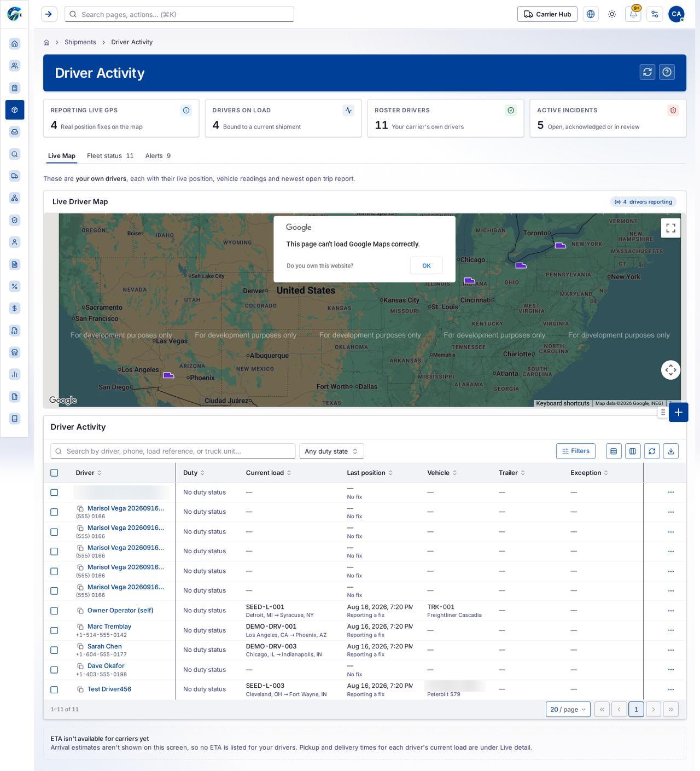
Task: Toggle the light/dark theme sun icon
Action: click(612, 14)
